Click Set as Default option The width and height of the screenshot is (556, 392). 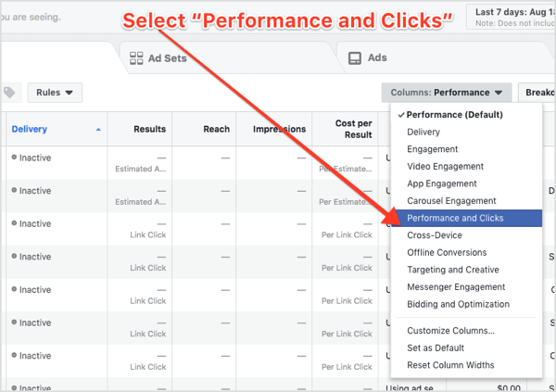436,348
